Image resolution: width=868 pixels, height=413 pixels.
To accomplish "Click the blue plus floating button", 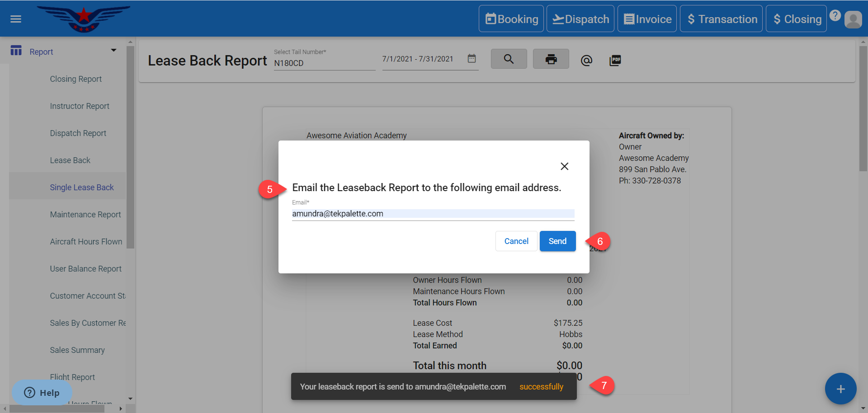I will tap(840, 389).
